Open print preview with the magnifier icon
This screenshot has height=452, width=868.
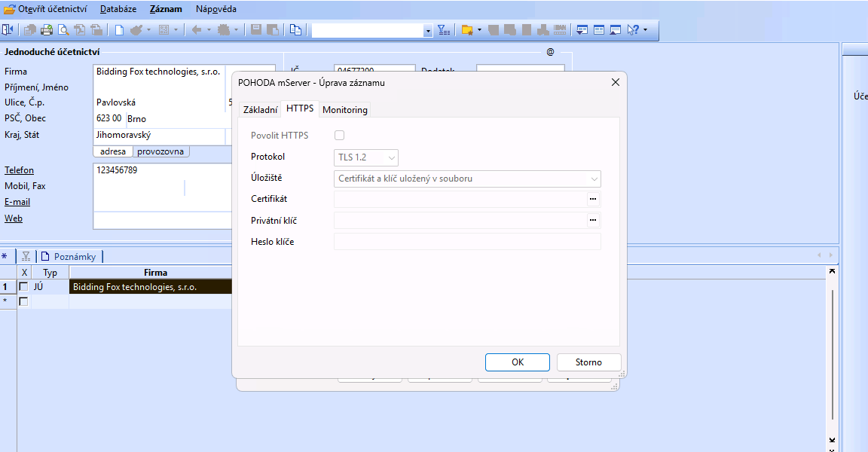63,30
